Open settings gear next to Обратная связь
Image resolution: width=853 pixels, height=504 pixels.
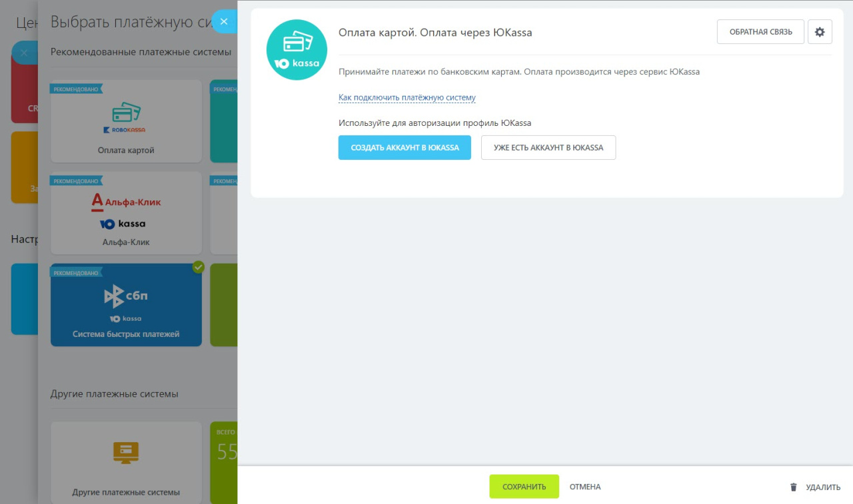[x=820, y=32]
